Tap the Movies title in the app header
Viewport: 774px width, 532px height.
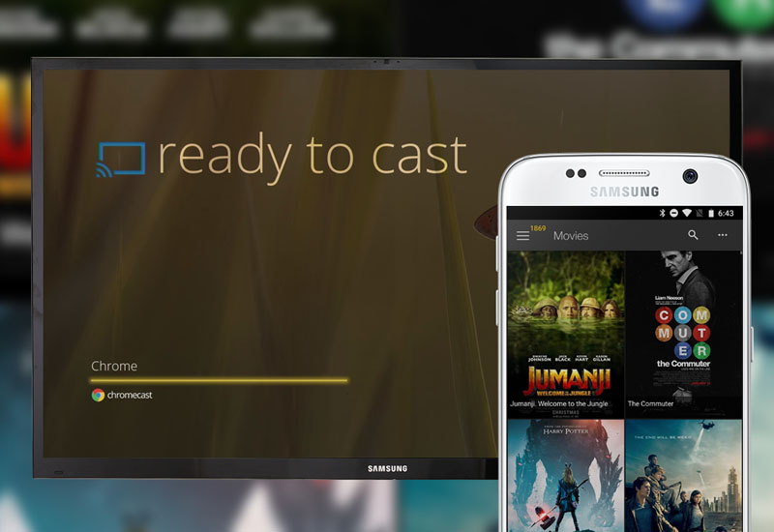571,236
